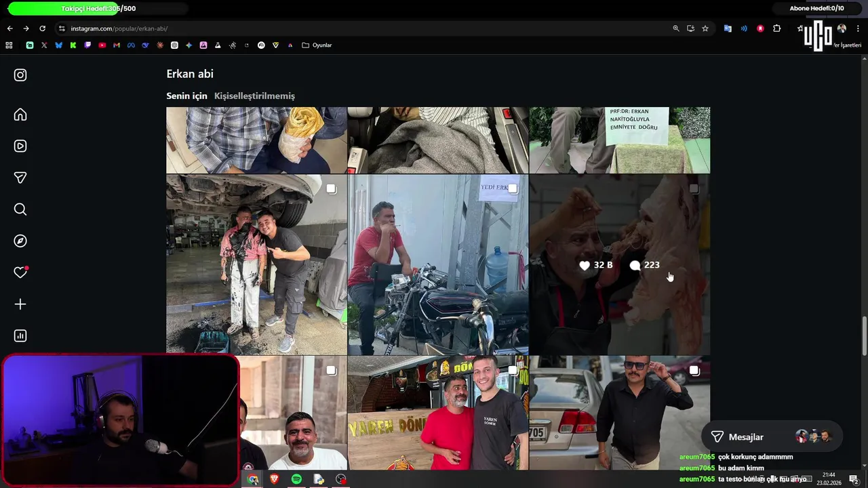Open the Claude starburst bookmark
The image size is (868, 488).
point(160,45)
